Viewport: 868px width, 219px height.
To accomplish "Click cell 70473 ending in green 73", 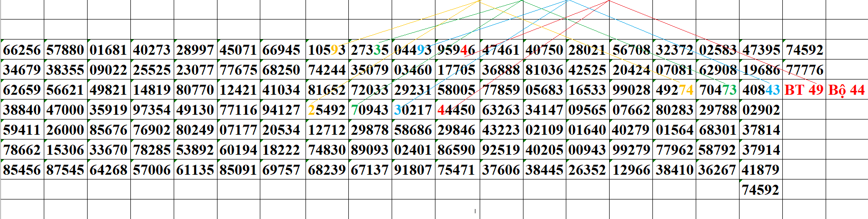I will (718, 90).
